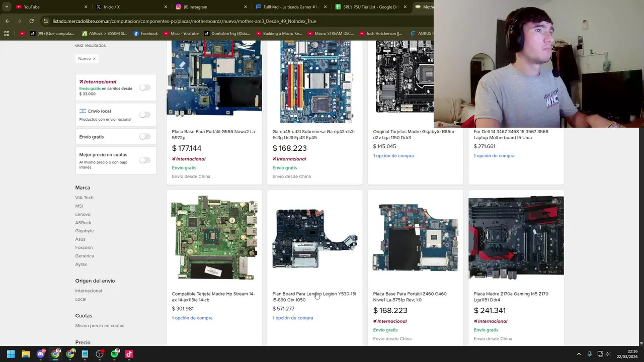This screenshot has width=644, height=362.
Task: Open OBS Studio from the taskbar
Action: pos(100,354)
